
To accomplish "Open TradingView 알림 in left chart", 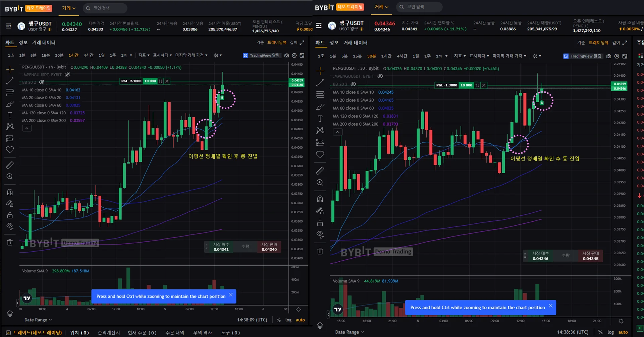I will pos(261,55).
